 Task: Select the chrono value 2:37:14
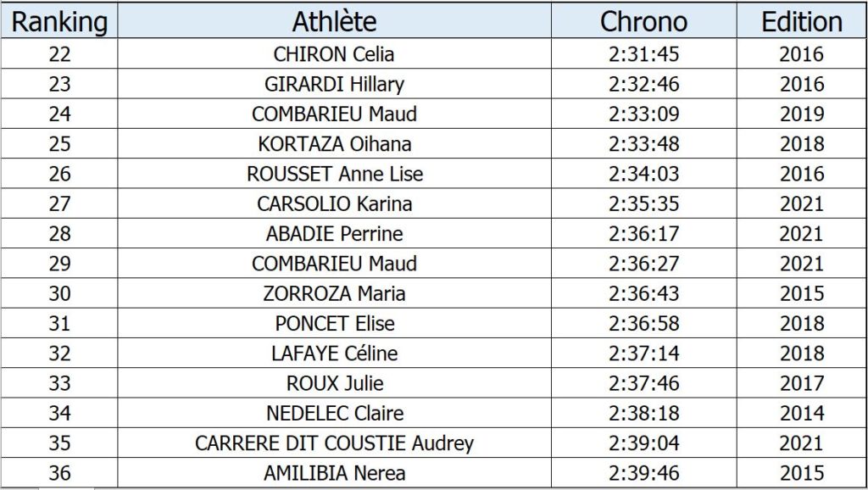coord(644,353)
